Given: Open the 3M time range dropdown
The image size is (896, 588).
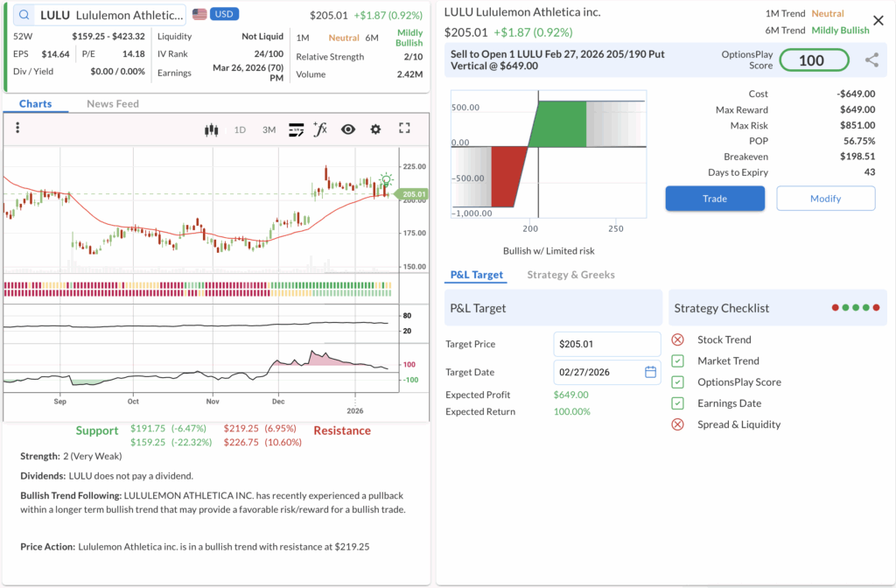Looking at the screenshot, I should 269,129.
